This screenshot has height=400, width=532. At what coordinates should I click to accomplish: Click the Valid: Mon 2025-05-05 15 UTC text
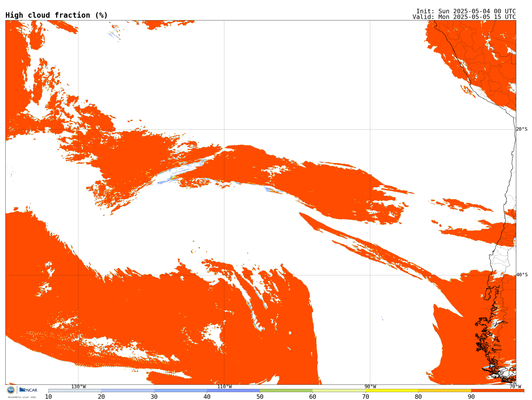tap(464, 17)
